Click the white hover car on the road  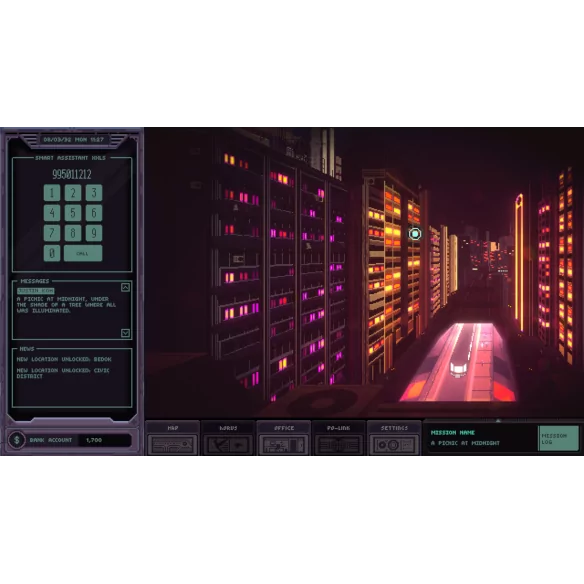458,369
